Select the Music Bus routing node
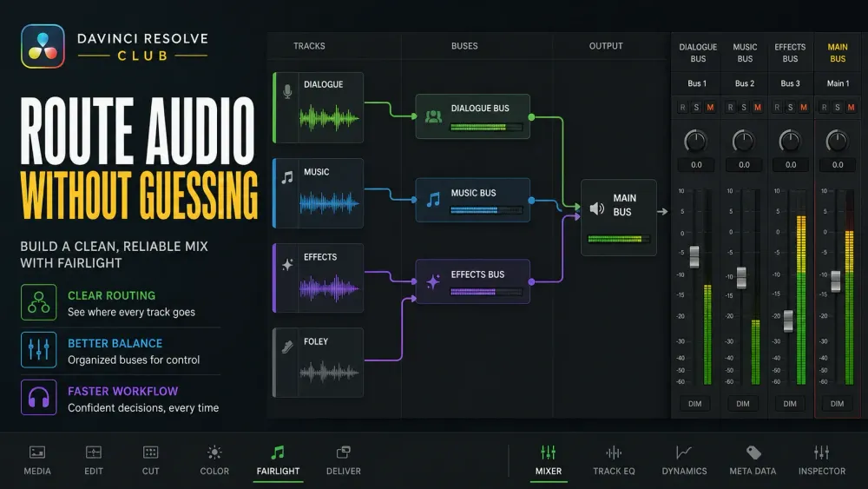Viewport: 868px width, 489px height. (473, 200)
